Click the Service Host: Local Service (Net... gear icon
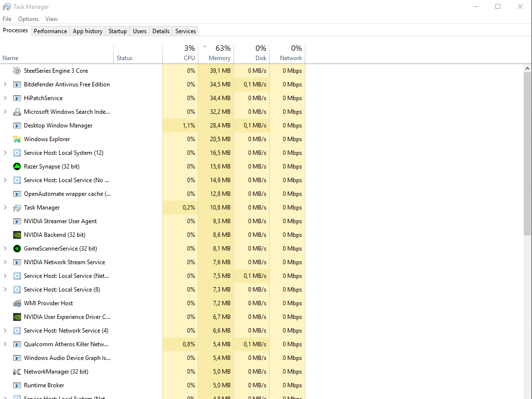The width and height of the screenshot is (532, 399). (x=17, y=276)
